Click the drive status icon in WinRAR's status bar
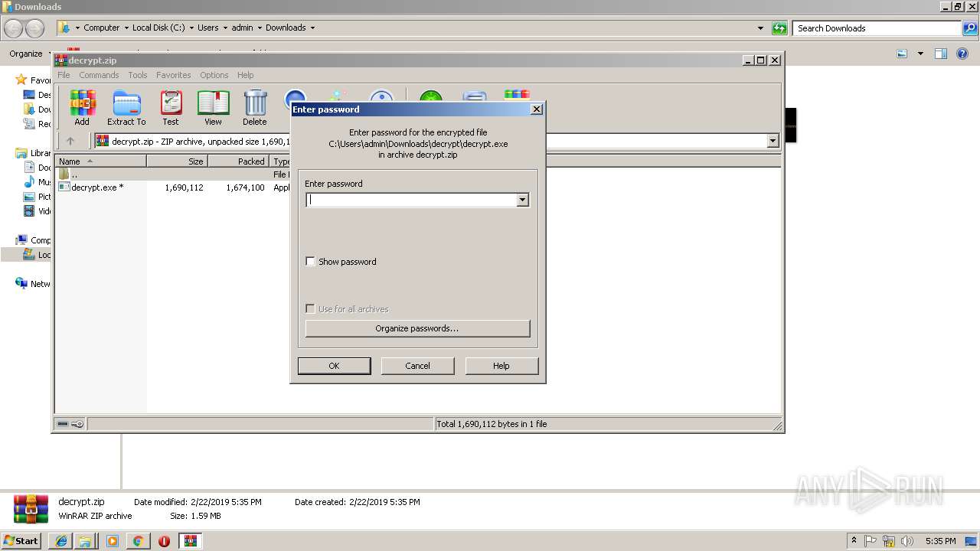 pyautogui.click(x=63, y=424)
